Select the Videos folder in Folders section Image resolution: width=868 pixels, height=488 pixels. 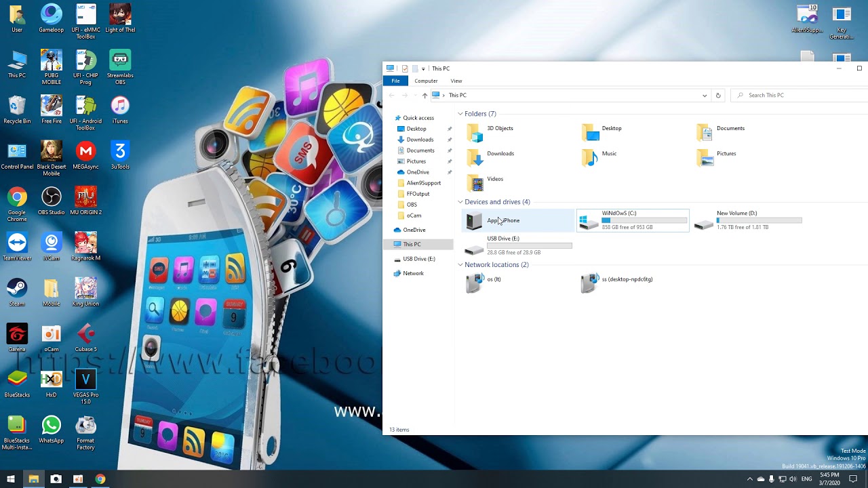(x=485, y=182)
